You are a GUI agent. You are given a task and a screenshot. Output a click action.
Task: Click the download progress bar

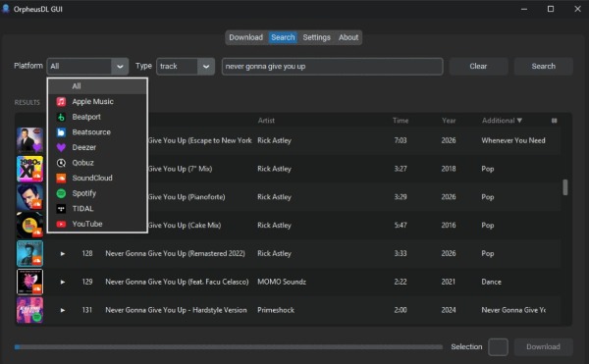coord(229,347)
